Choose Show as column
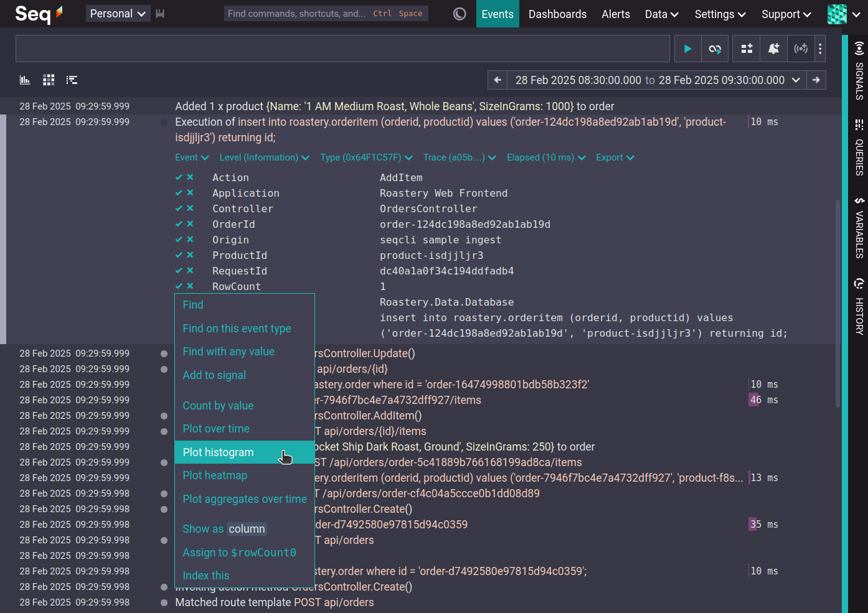 coord(245,529)
